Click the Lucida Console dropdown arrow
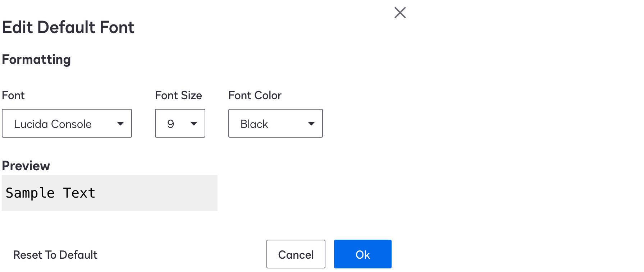The width and height of the screenshot is (644, 272). pos(120,123)
